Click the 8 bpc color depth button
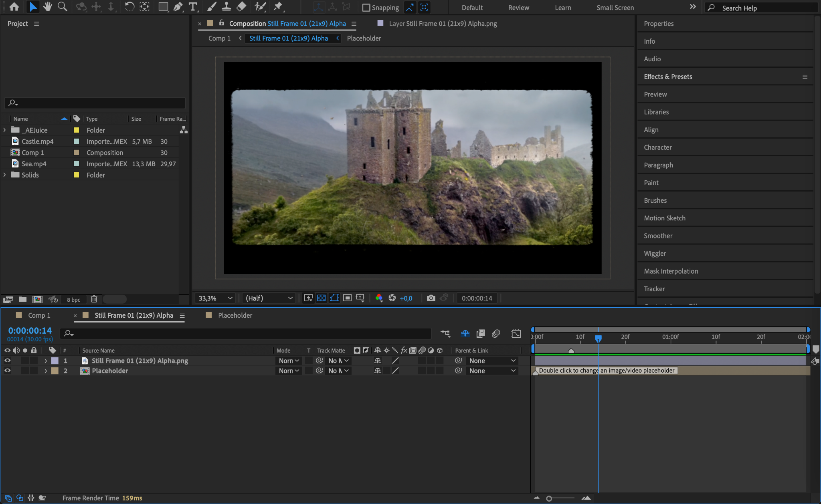 pyautogui.click(x=73, y=300)
